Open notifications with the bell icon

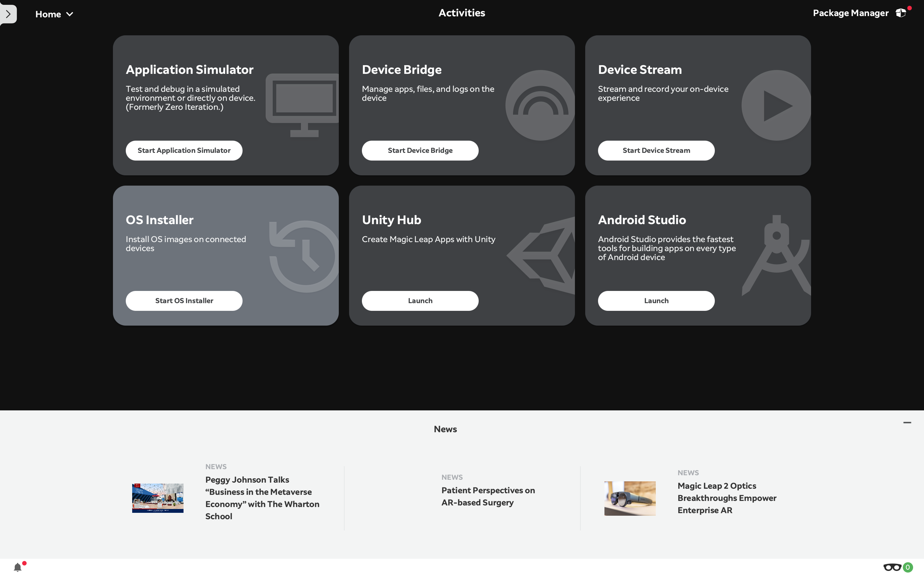(x=18, y=567)
